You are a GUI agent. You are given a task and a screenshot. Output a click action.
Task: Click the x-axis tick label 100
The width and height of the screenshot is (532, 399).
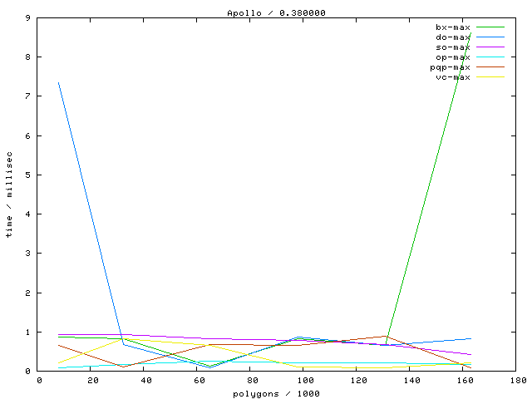pos(306,381)
